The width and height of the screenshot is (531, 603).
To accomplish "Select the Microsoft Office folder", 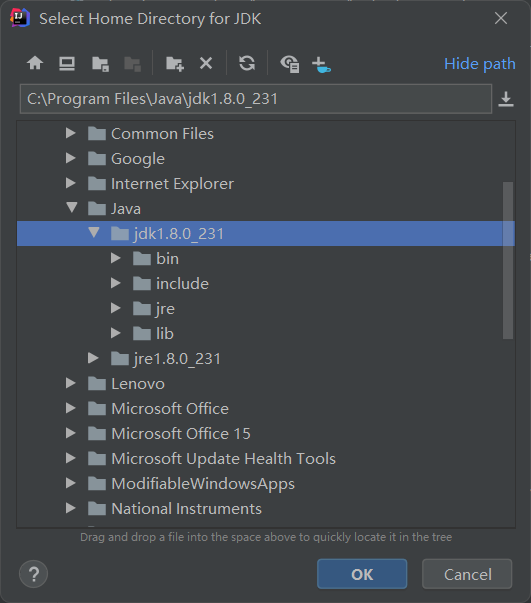I will [x=170, y=409].
